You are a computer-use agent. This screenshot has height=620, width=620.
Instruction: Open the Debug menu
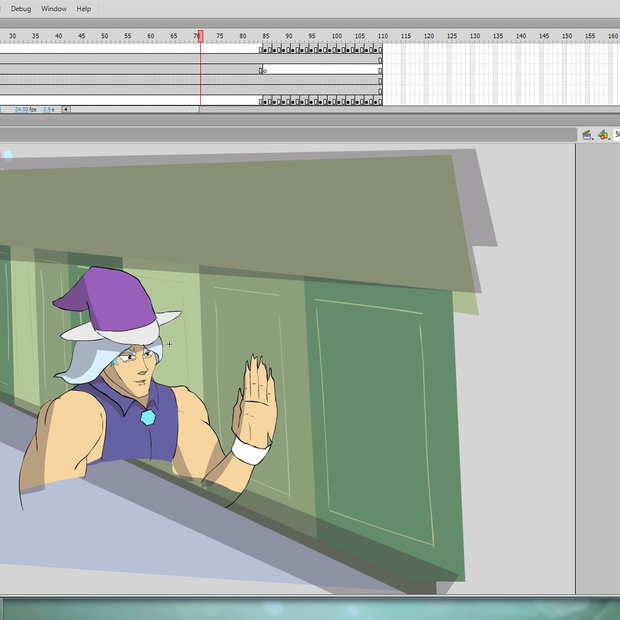coord(20,9)
